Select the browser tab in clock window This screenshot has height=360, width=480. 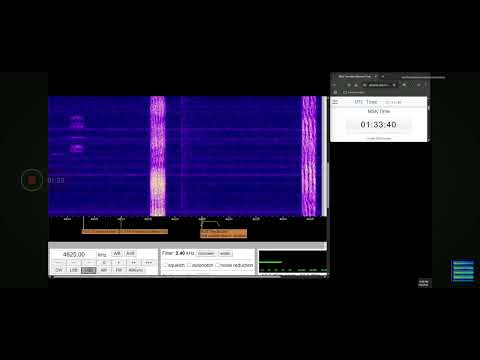[357, 76]
